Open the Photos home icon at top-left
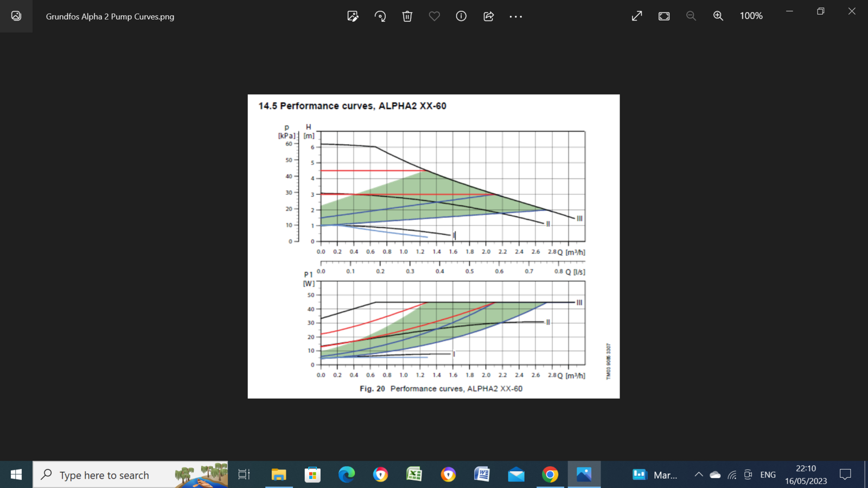The image size is (868, 488). tap(16, 16)
